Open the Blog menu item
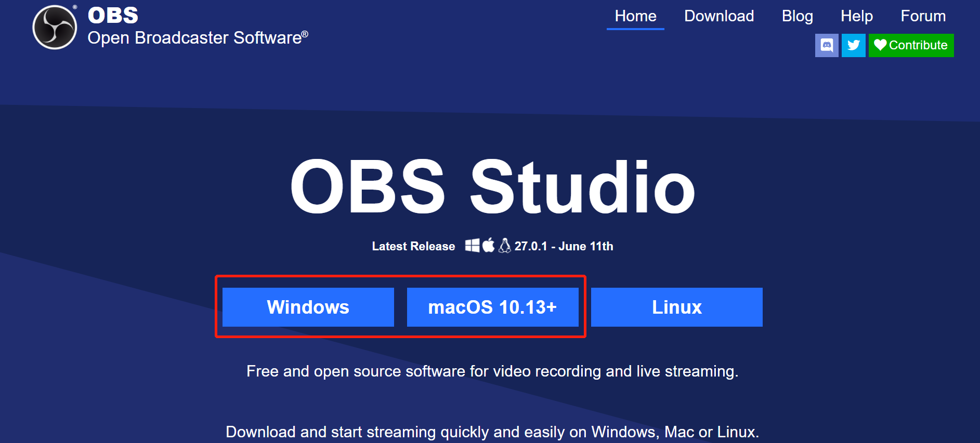Viewport: 980px width, 443px height. [797, 16]
